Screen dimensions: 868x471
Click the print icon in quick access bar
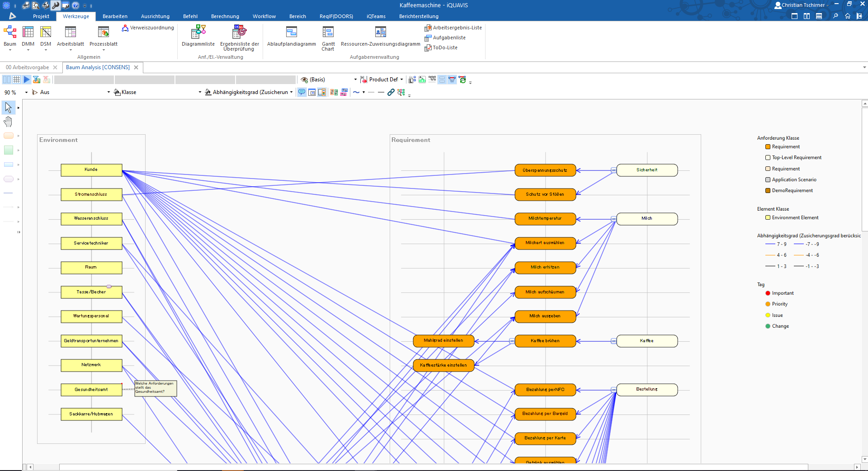26,5
